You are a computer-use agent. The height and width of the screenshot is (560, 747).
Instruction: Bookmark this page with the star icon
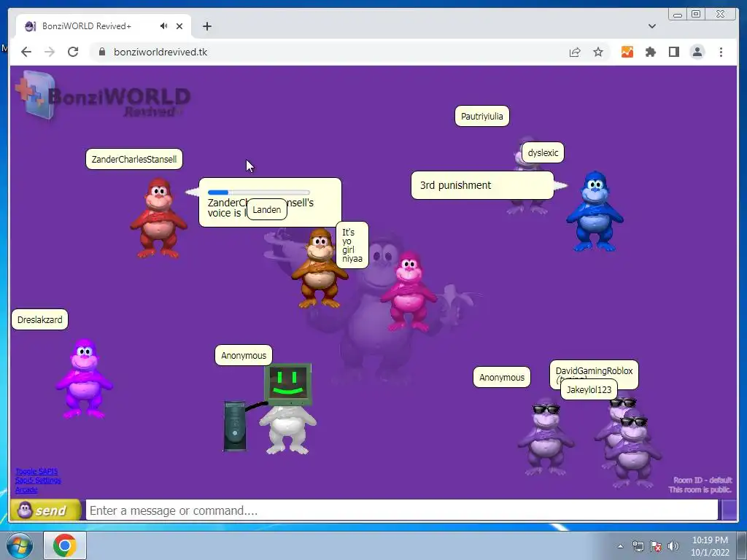(x=598, y=52)
